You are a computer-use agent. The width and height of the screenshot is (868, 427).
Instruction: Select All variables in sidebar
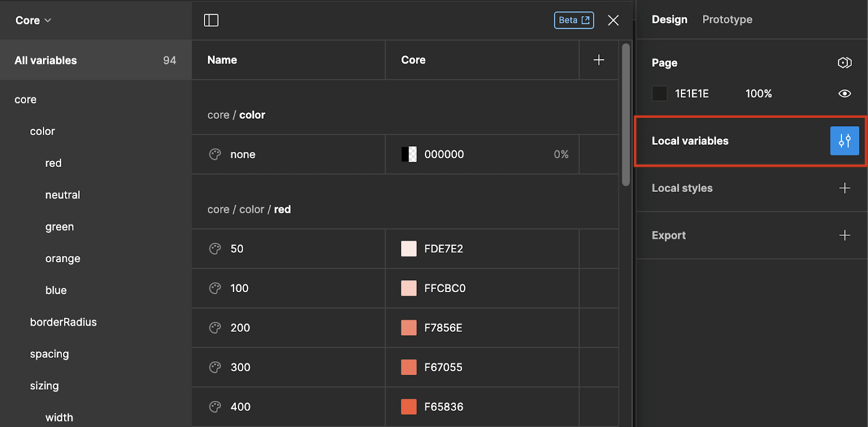tap(95, 60)
